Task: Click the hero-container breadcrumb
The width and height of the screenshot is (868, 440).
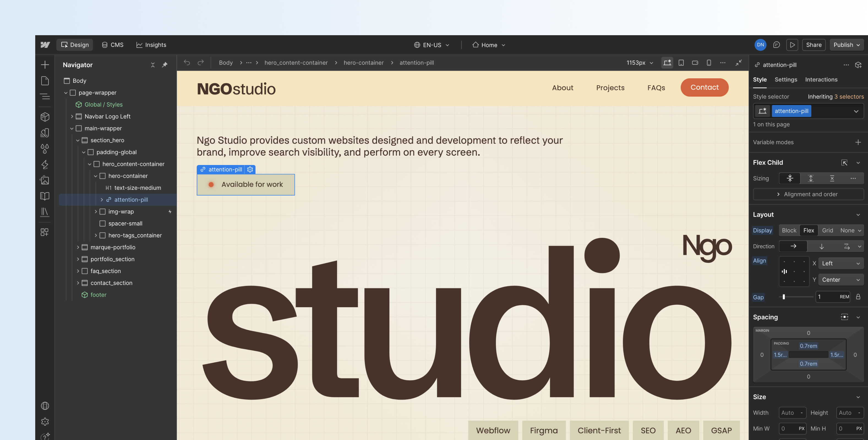Action: pyautogui.click(x=364, y=63)
